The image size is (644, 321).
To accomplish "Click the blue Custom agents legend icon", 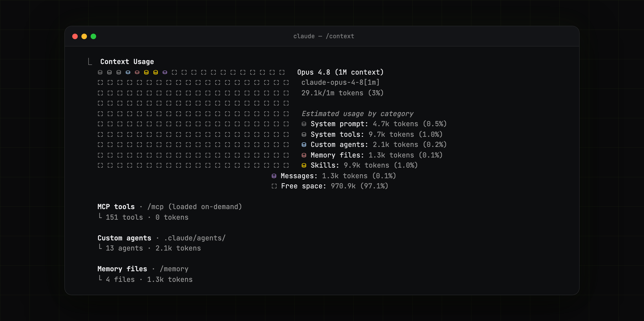I will (304, 145).
